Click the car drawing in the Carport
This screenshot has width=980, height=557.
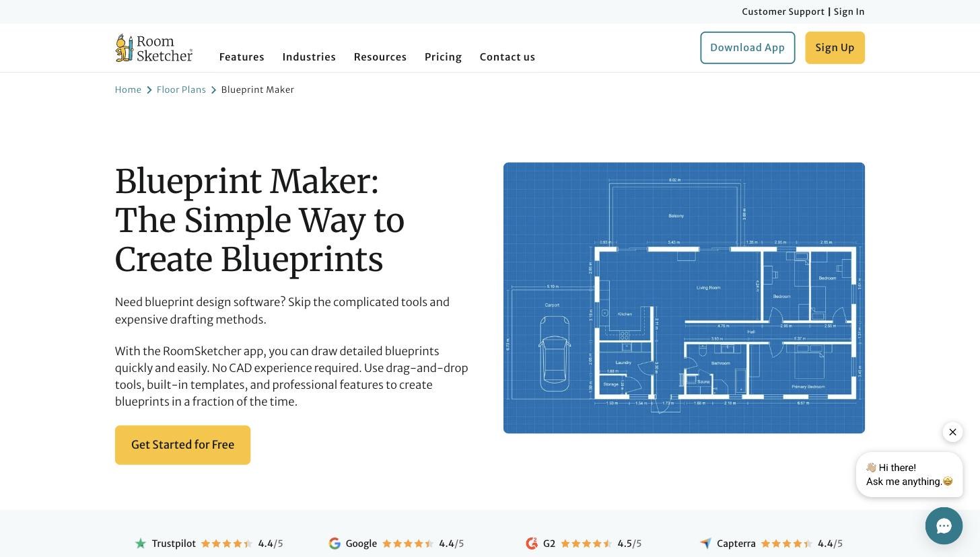point(555,352)
